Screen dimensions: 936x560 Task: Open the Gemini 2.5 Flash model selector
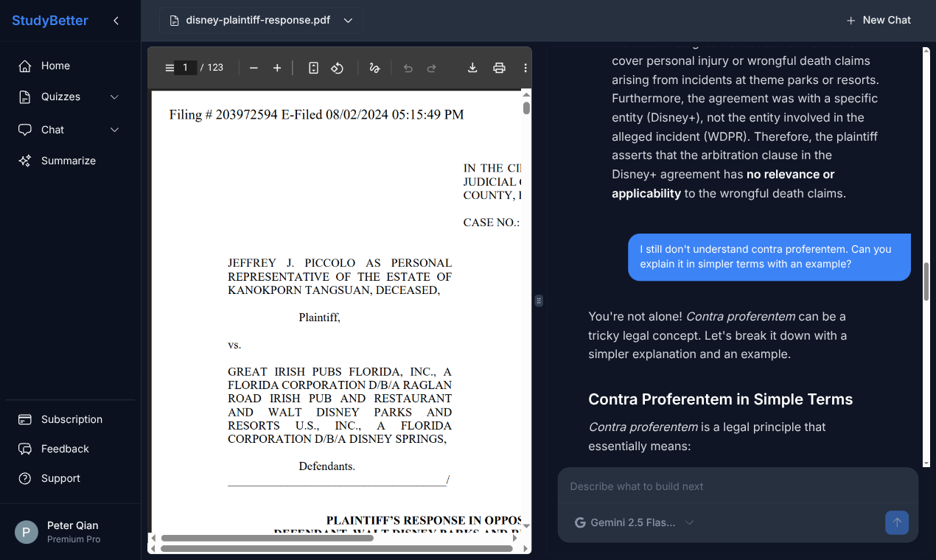(634, 522)
